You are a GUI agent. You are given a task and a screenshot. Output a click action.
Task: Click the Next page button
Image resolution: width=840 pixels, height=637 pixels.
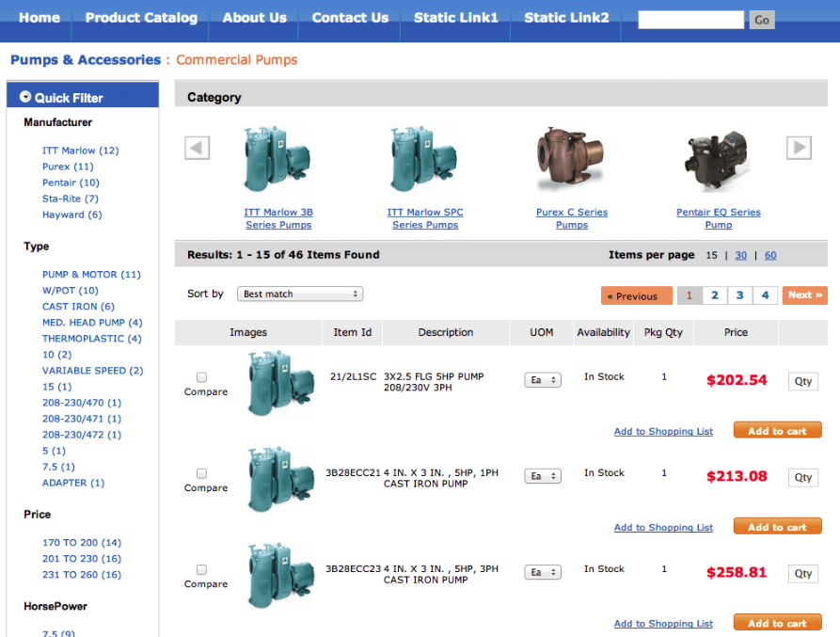click(804, 295)
